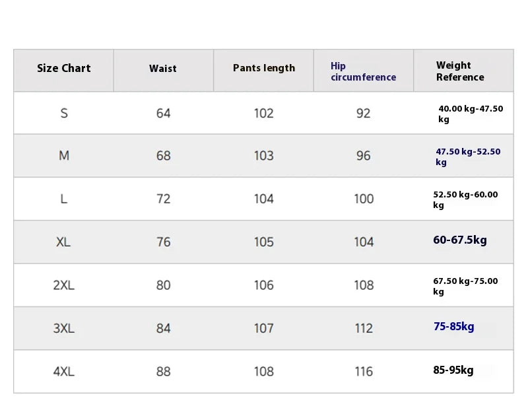Select the Waist column header
The height and width of the screenshot is (420, 528).
point(163,69)
